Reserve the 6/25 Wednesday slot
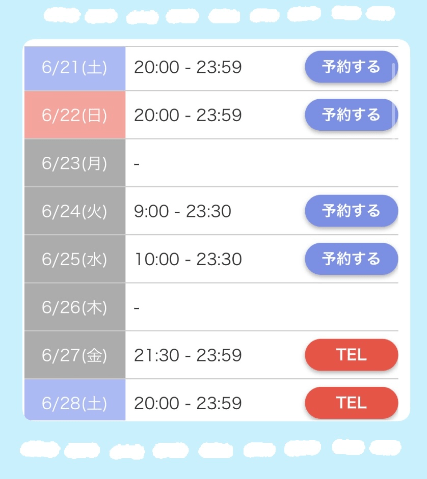 tap(351, 259)
